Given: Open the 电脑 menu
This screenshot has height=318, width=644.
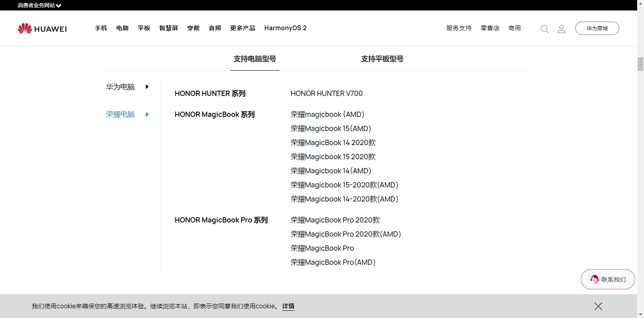Looking at the screenshot, I should (122, 28).
